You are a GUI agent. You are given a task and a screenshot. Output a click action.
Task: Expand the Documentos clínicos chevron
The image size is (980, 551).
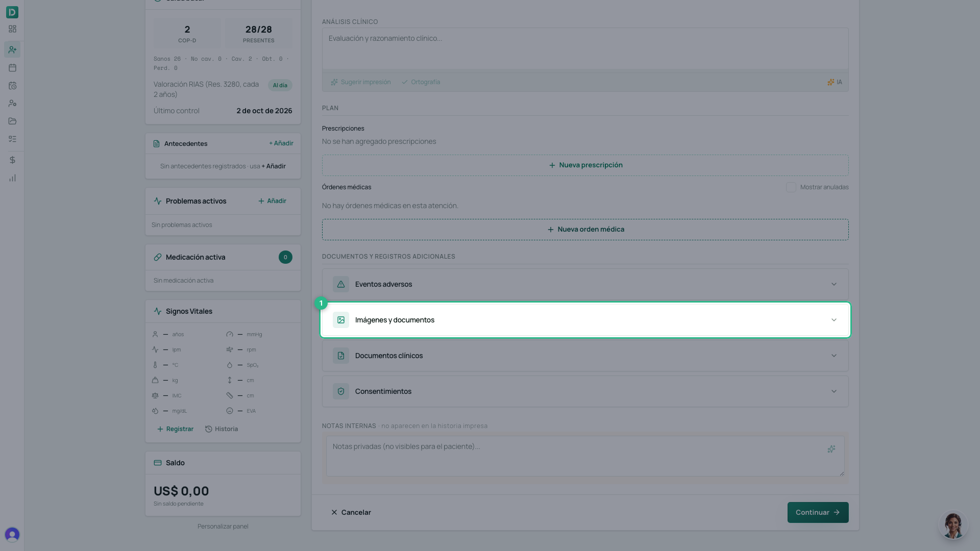(834, 356)
